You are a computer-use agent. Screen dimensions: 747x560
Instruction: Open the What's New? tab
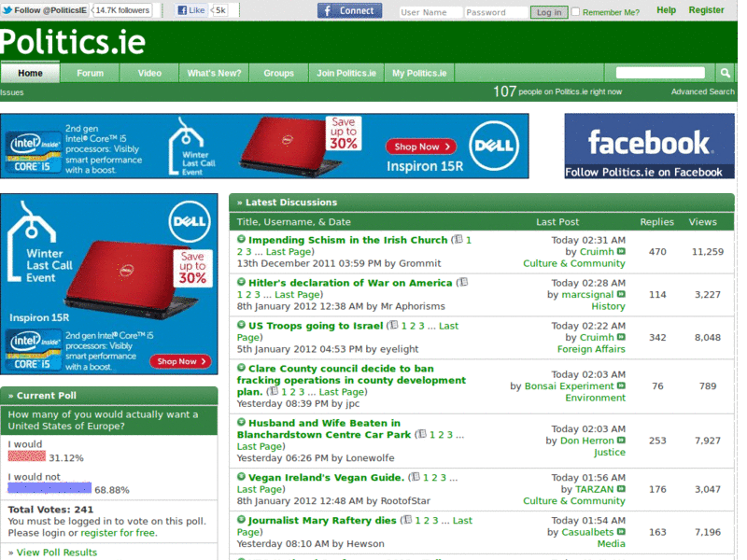click(214, 73)
